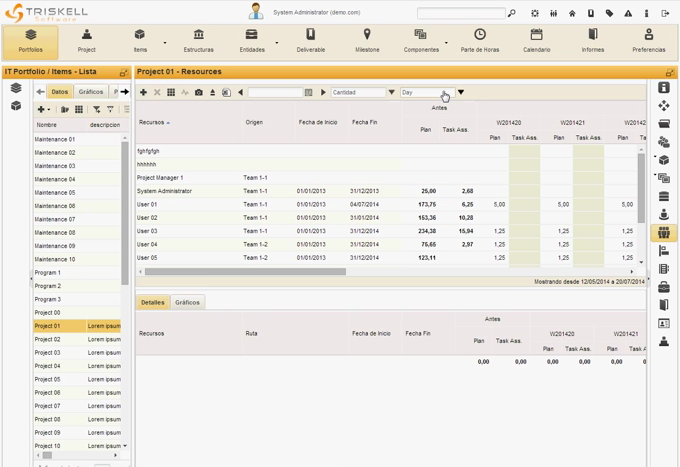Click the grid columns icon in Resources toolbar
The image size is (680, 467).
coord(171,92)
